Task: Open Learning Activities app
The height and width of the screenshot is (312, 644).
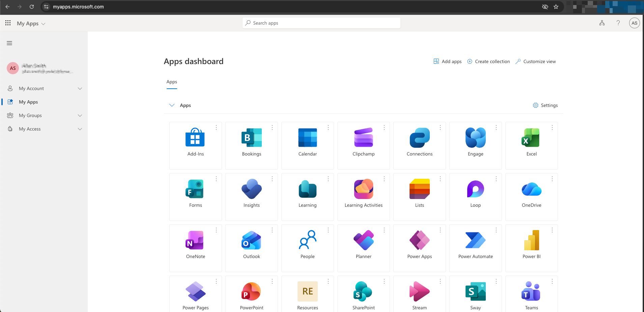Action: [x=363, y=197]
